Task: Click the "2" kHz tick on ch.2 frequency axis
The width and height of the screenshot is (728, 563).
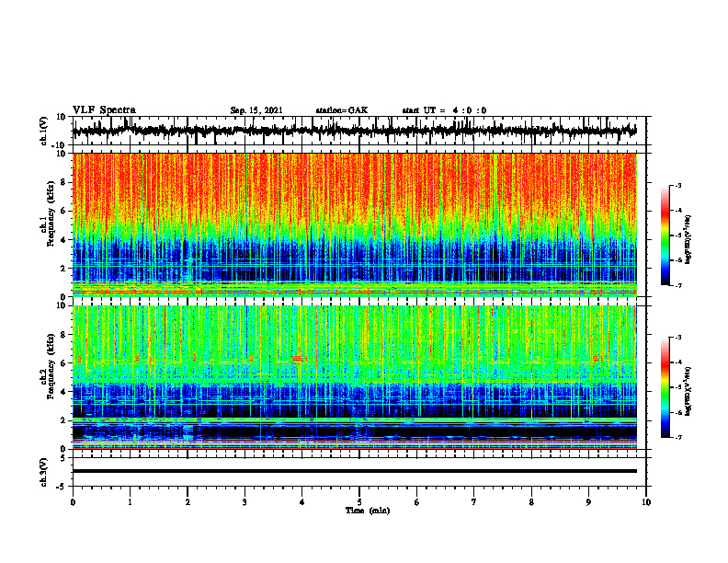Action: [63, 420]
